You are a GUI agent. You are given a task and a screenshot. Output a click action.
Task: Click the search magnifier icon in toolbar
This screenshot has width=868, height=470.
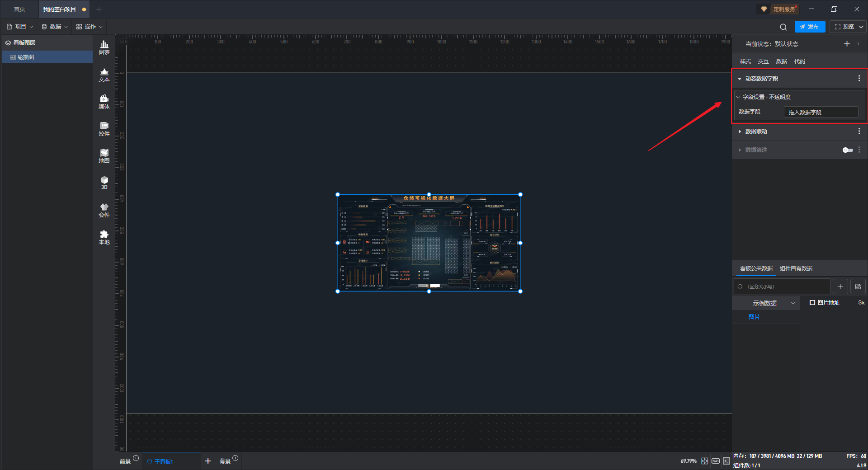tap(783, 27)
